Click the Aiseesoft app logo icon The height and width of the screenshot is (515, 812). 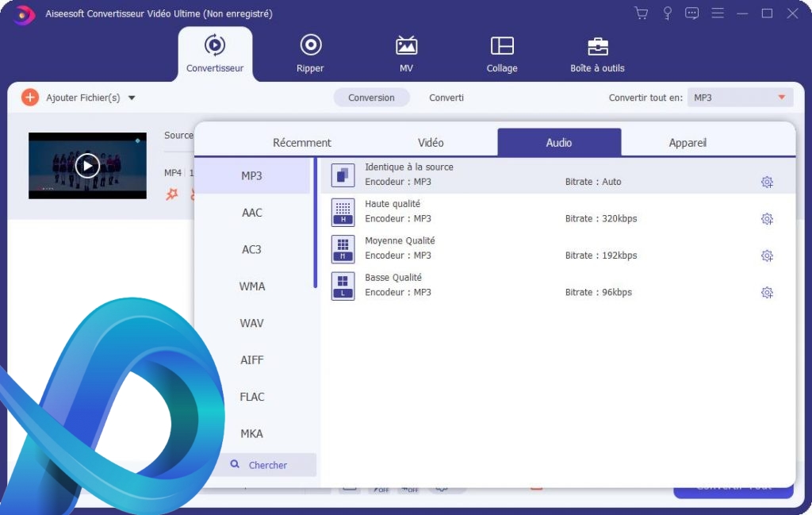23,14
